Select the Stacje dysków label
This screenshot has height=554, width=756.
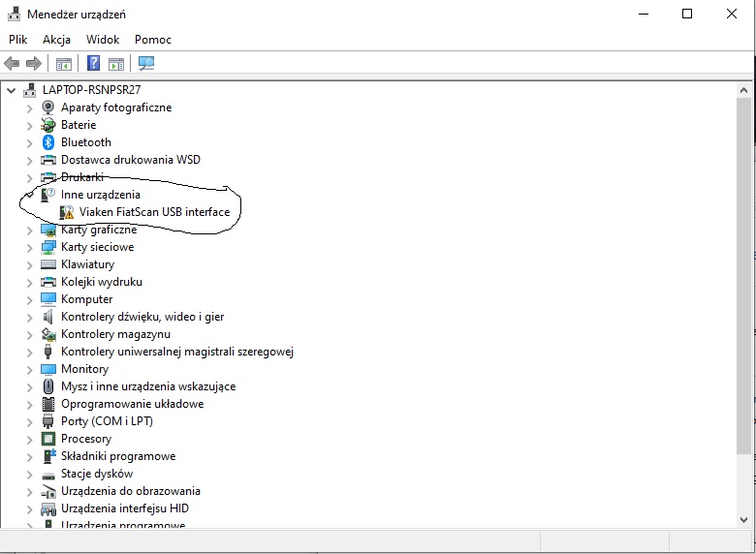(96, 474)
